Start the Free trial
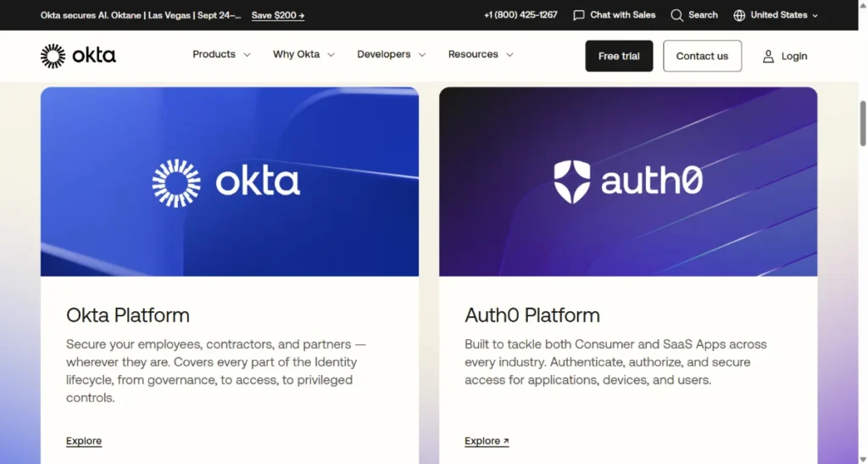The height and width of the screenshot is (464, 868). click(619, 56)
